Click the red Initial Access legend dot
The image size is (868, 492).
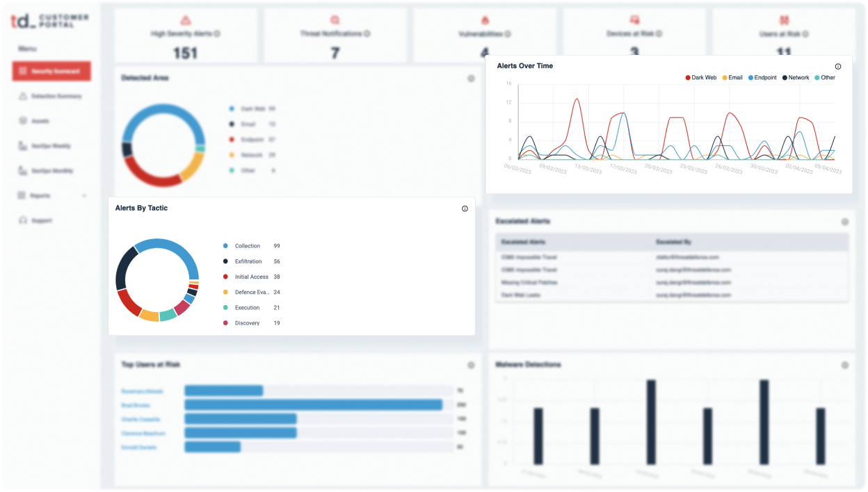point(225,277)
